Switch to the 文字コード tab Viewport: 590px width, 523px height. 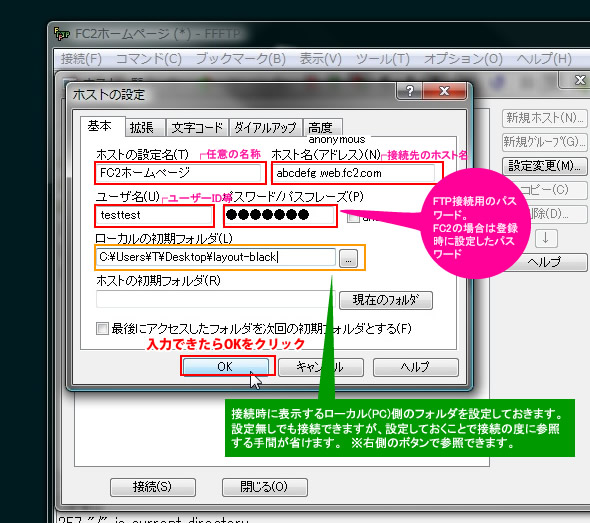pyautogui.click(x=197, y=128)
